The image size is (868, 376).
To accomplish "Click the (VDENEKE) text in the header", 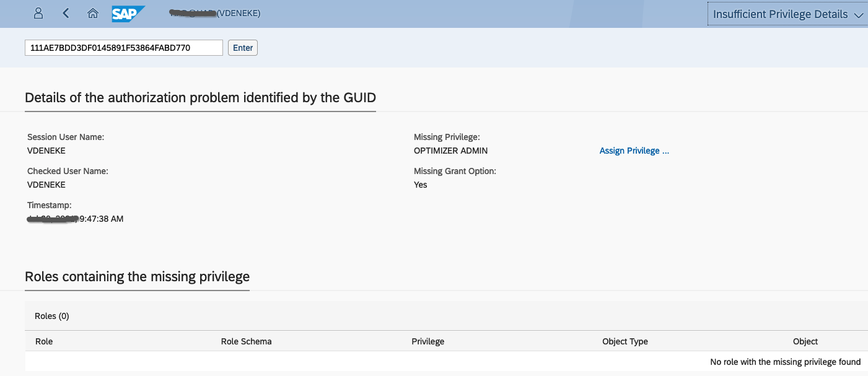I will pyautogui.click(x=239, y=13).
